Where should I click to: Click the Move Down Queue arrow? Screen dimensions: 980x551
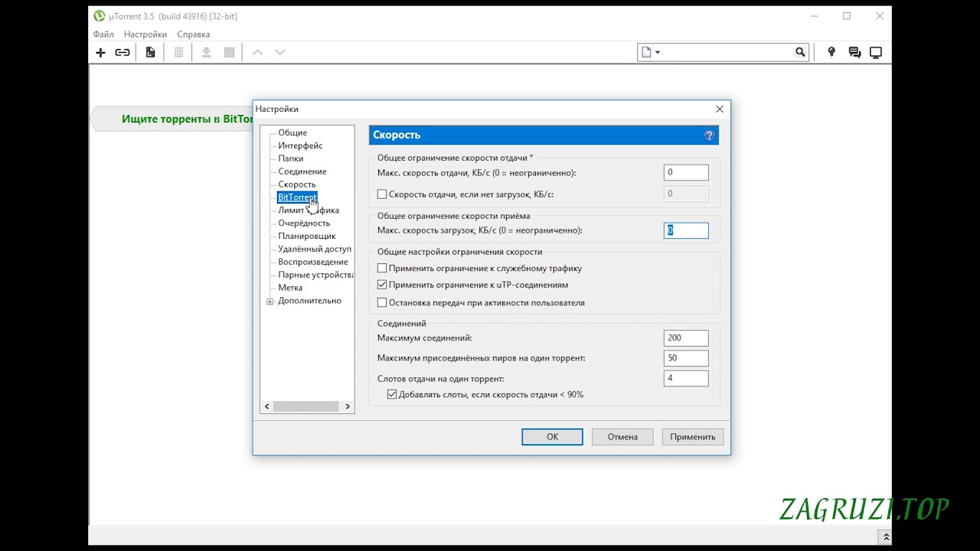click(x=280, y=53)
